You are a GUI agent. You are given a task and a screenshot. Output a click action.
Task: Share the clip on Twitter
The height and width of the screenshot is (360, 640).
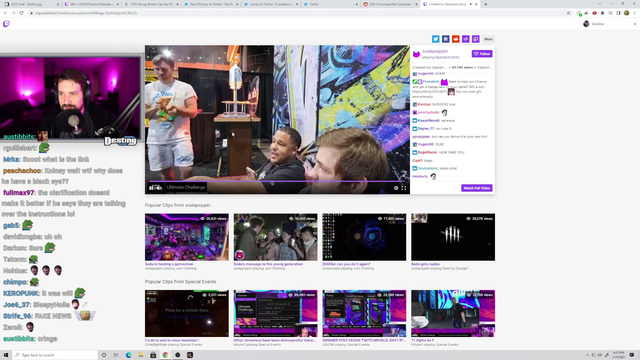436,39
